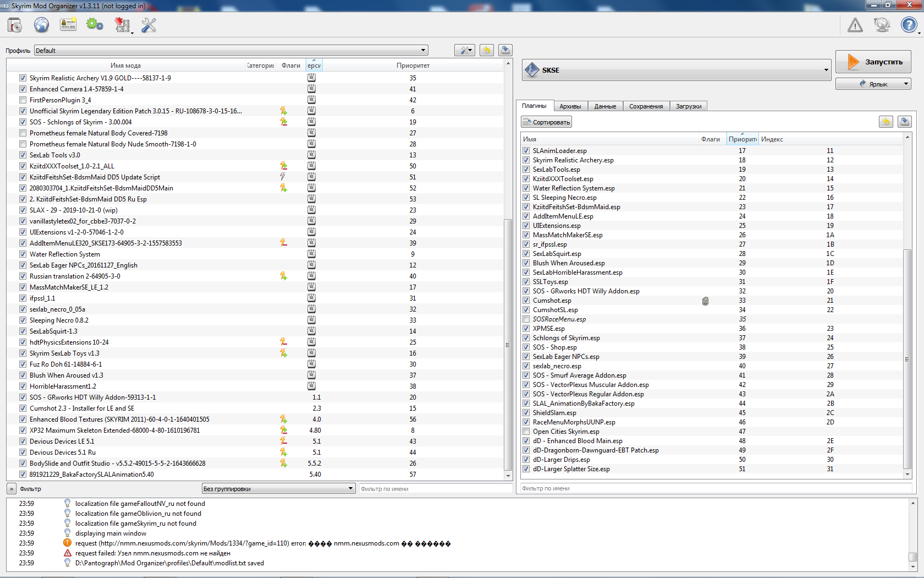Click the Install Mod from archive icon

click(x=15, y=25)
